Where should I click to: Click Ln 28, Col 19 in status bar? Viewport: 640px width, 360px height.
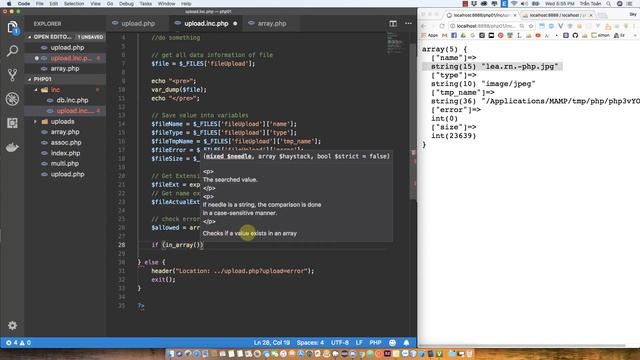point(272,342)
